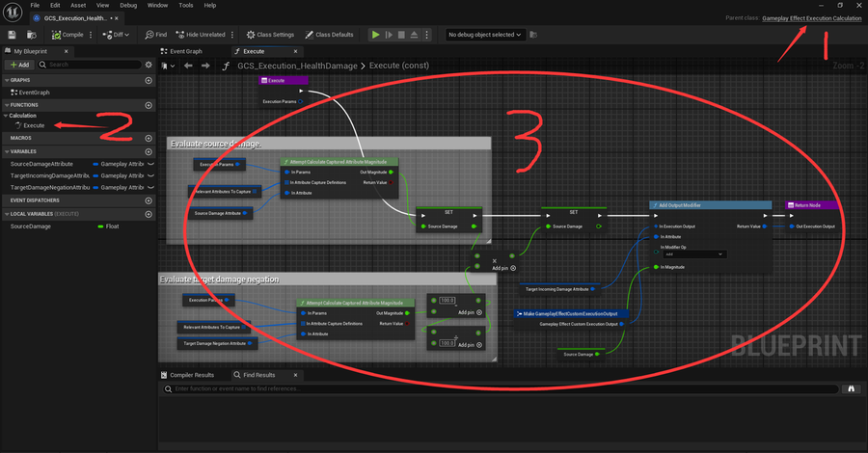Compile the blueprint
This screenshot has width=868, height=453.
click(67, 35)
